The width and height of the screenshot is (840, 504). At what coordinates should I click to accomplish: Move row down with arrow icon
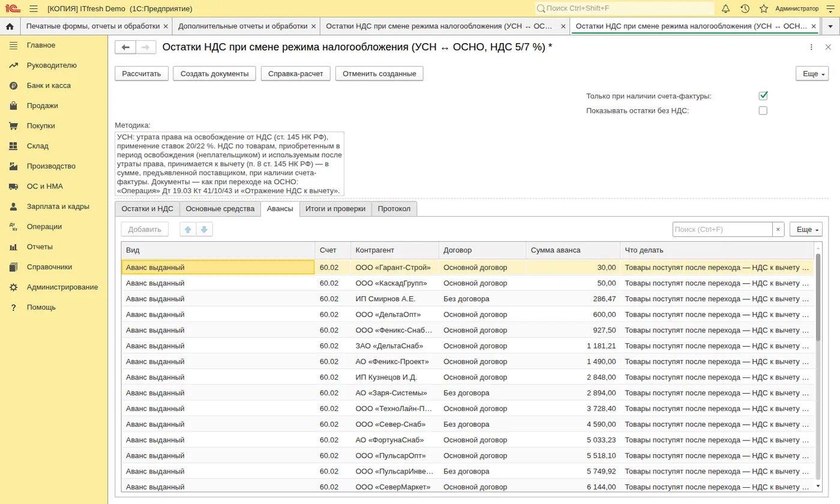click(x=204, y=229)
